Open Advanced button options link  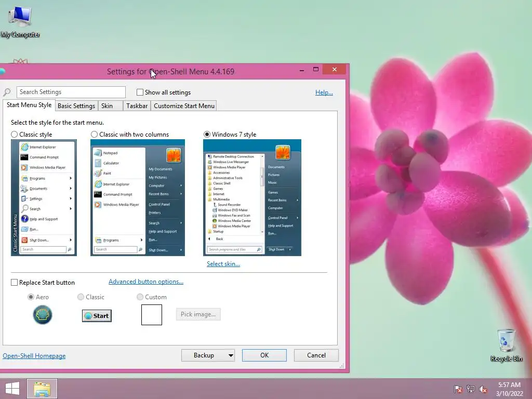[146, 282]
